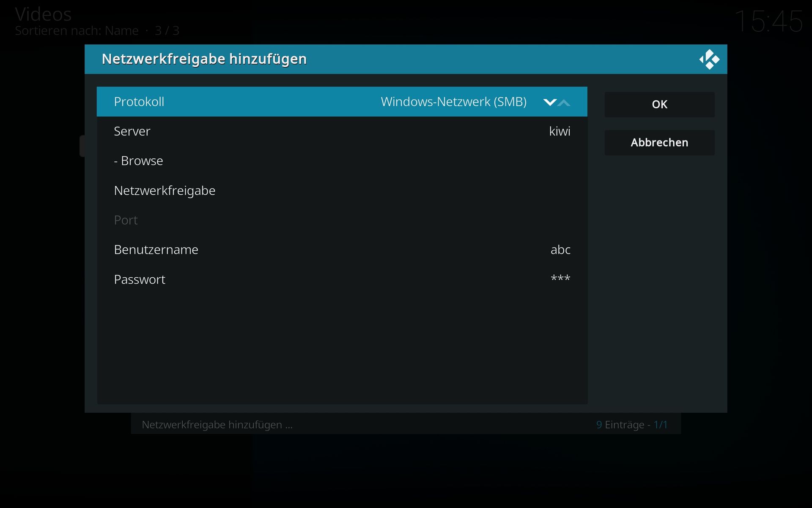Edit the Benutzername field showing abc
This screenshot has height=508, width=812.
tap(342, 250)
